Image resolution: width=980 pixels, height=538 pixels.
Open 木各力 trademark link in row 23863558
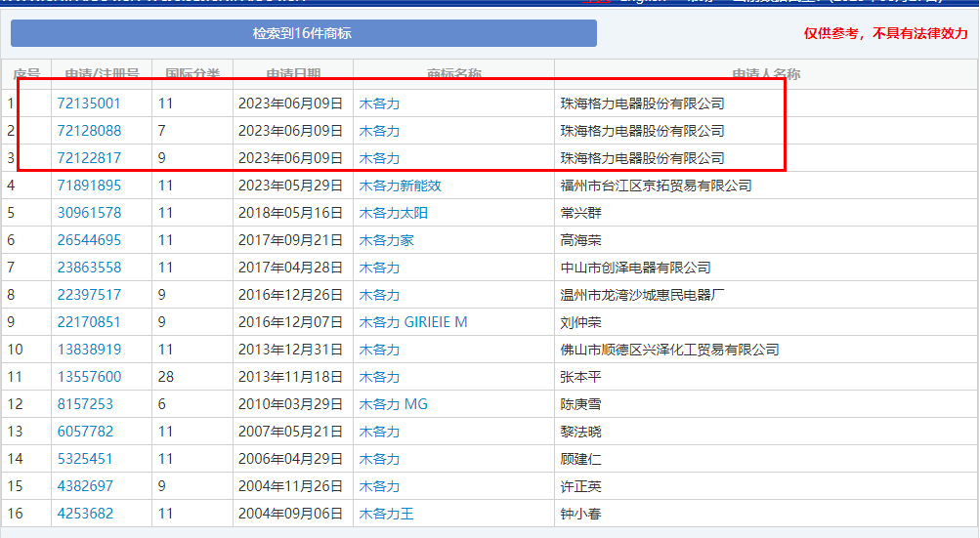pyautogui.click(x=379, y=269)
